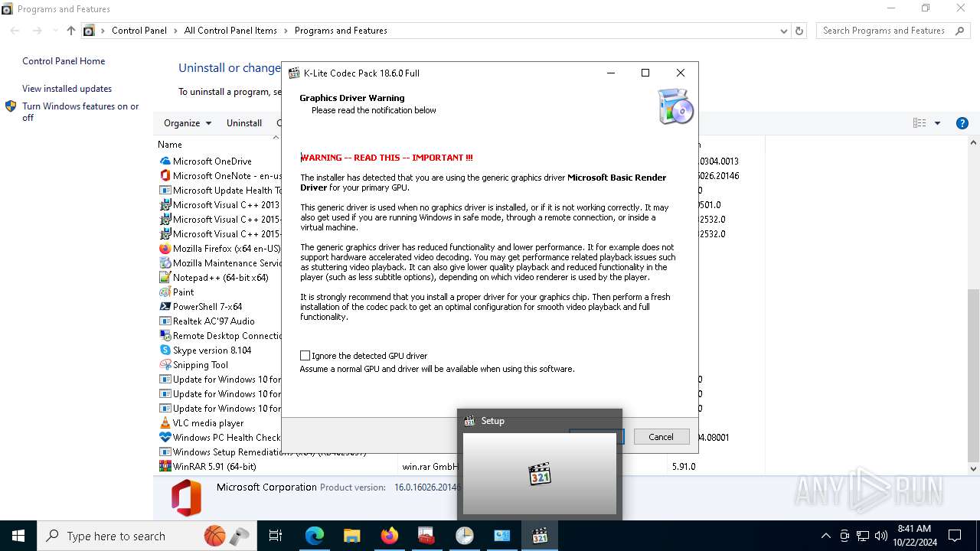
Task: Select Microsoft Visual C++ 2013 row
Action: [x=220, y=205]
